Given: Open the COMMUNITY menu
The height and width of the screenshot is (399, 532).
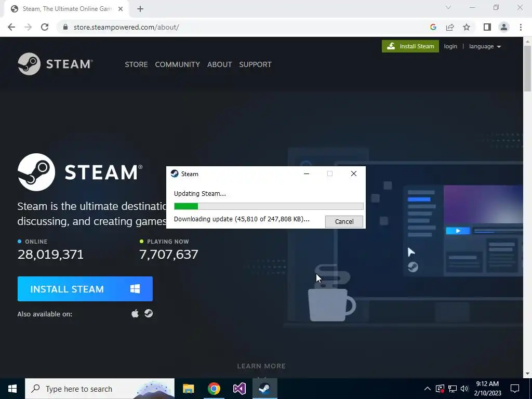Looking at the screenshot, I should pos(178,64).
